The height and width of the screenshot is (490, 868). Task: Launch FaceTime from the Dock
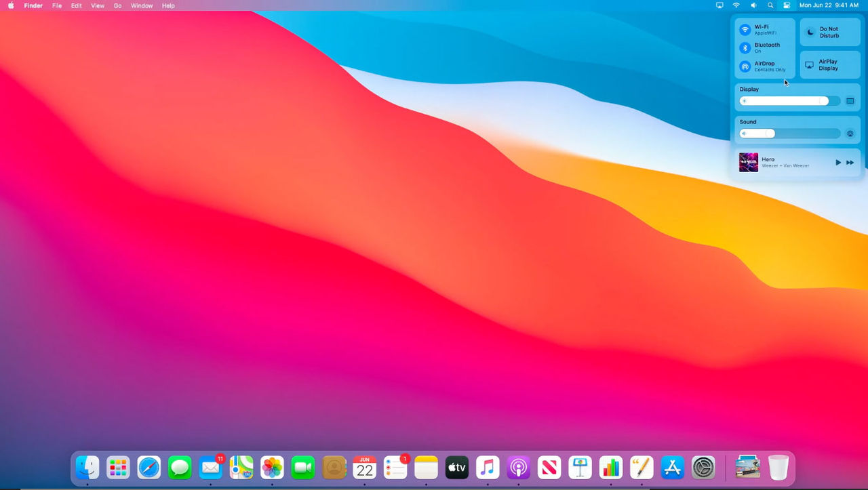click(303, 467)
